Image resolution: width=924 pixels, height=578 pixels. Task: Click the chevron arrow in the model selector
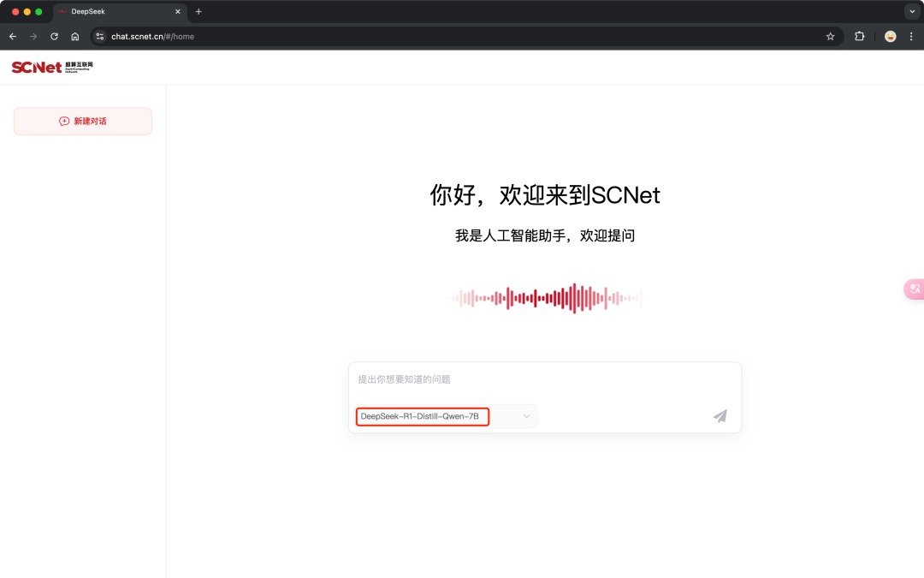click(526, 416)
